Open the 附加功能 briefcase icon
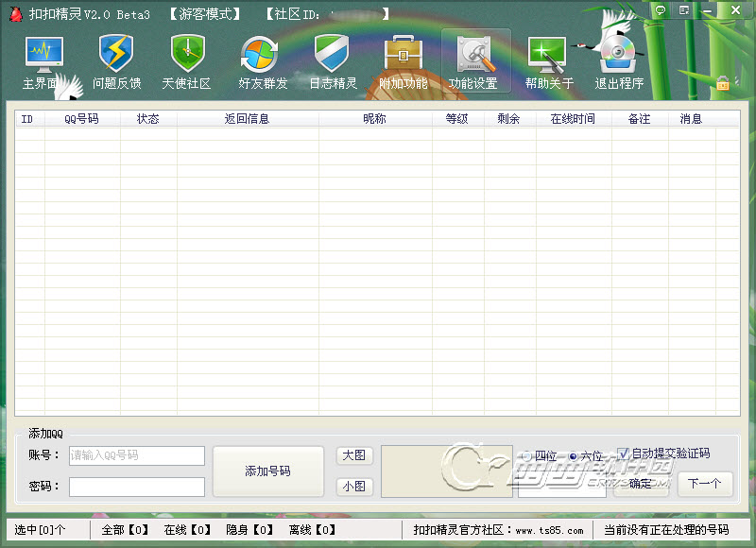Viewport: 756px width, 548px height. pyautogui.click(x=404, y=61)
